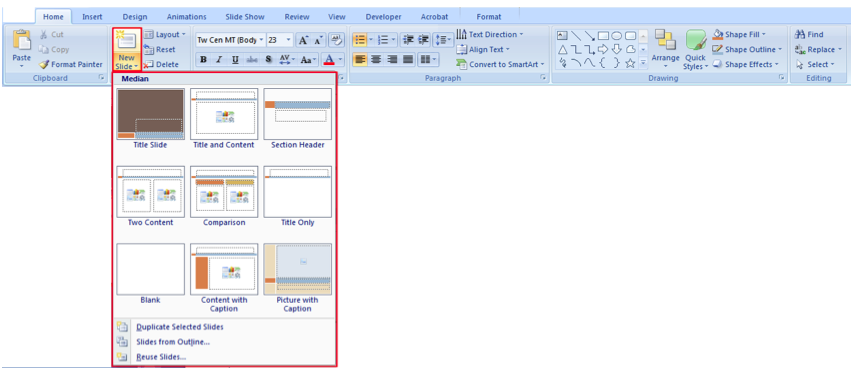Shrink font size with smaller A icon

coord(319,40)
